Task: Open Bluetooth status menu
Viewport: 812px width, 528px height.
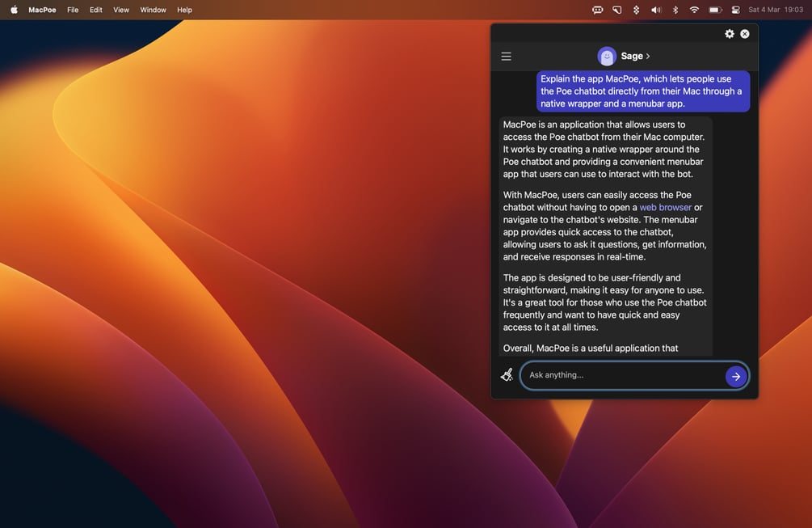Action: point(675,10)
